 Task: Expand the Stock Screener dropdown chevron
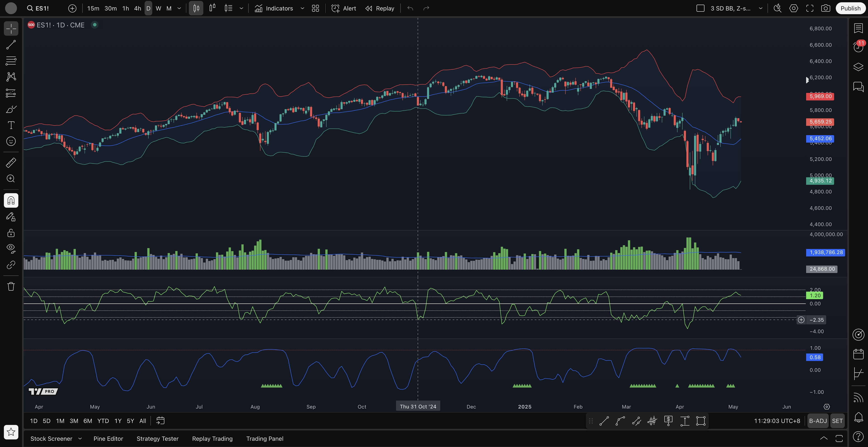[80, 439]
